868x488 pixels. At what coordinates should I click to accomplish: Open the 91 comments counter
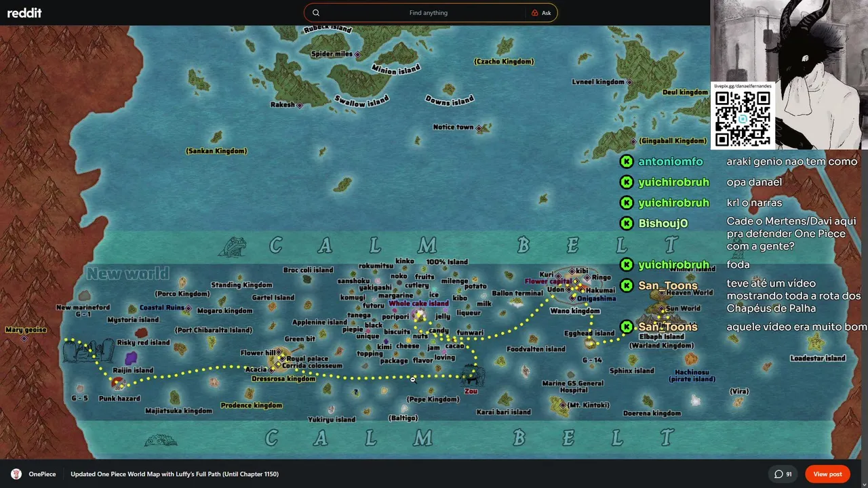pos(783,474)
